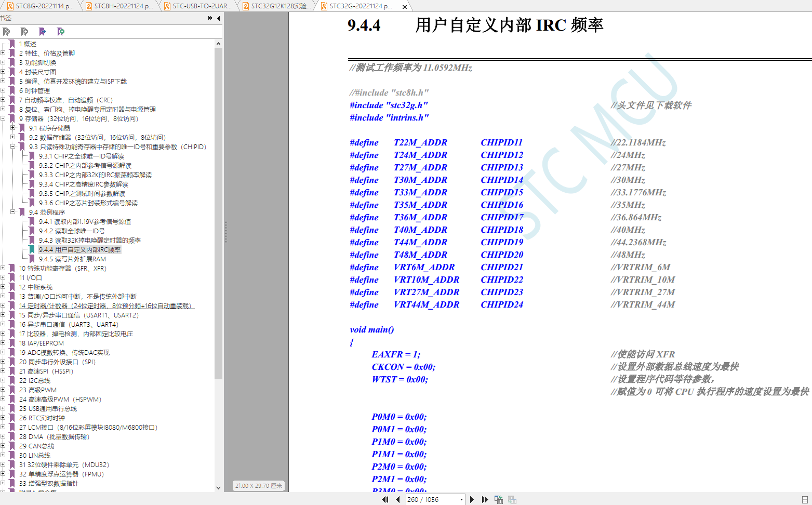Click bookmark icon beside 1 概述
The width and height of the screenshot is (812, 505).
click(12, 44)
